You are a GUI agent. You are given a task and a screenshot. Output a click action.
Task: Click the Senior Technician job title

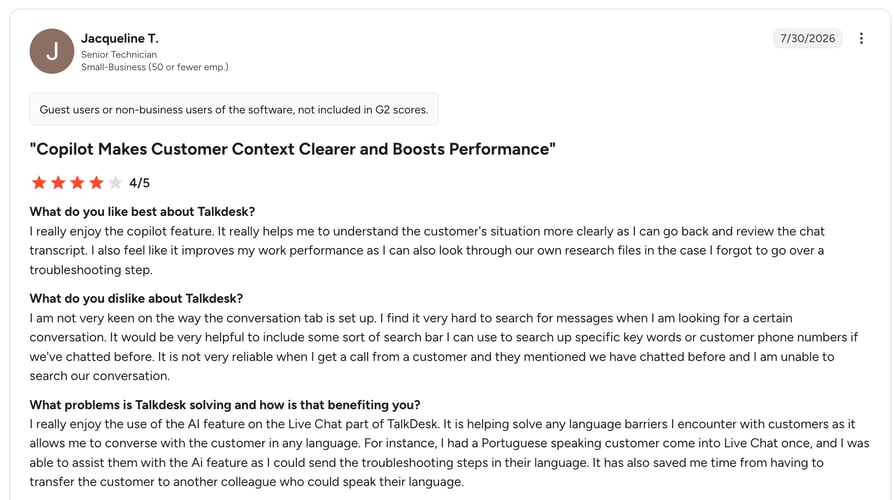tap(119, 54)
